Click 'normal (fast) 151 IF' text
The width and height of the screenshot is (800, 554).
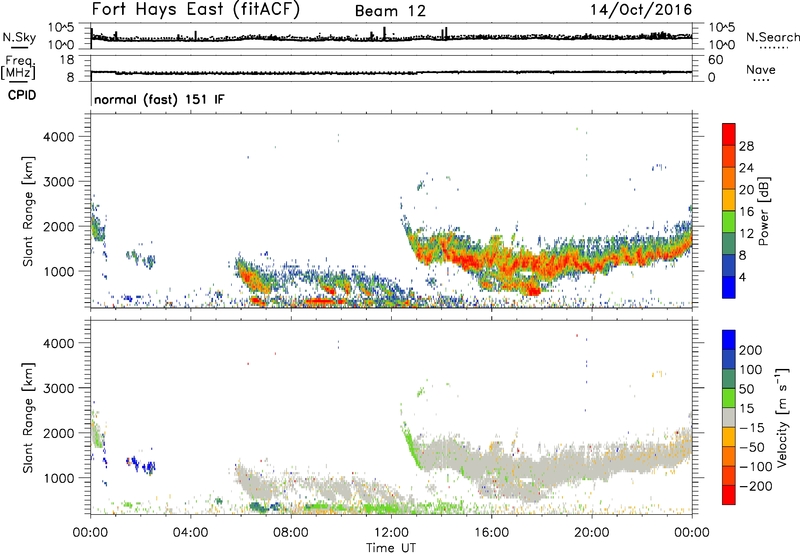(x=159, y=99)
